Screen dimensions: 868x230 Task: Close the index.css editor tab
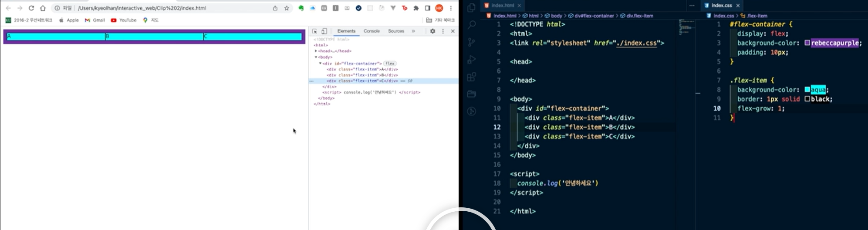738,6
